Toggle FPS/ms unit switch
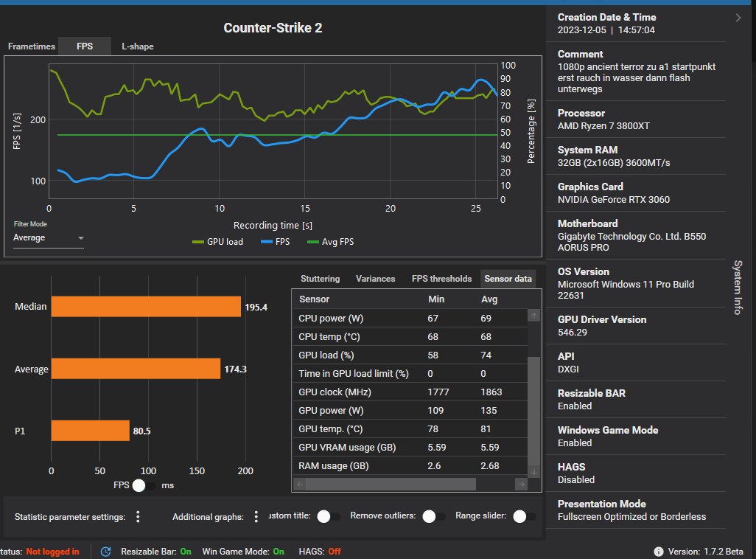This screenshot has width=756, height=559. click(x=144, y=485)
